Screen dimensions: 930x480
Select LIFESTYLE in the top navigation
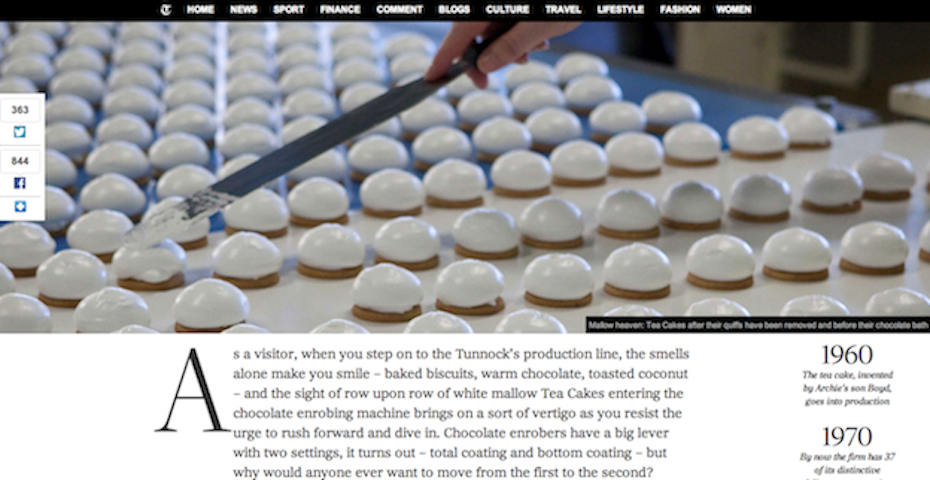click(621, 9)
